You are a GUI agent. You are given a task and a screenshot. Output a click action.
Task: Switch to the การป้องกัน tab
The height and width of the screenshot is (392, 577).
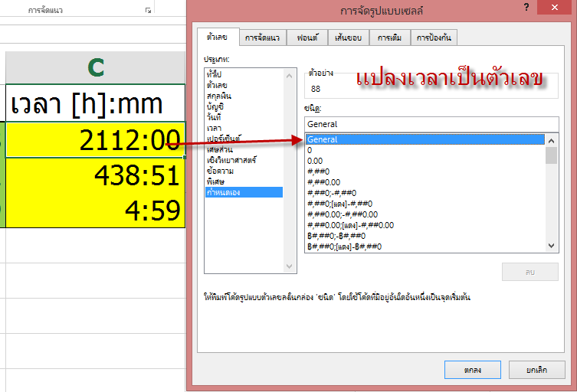tap(434, 38)
